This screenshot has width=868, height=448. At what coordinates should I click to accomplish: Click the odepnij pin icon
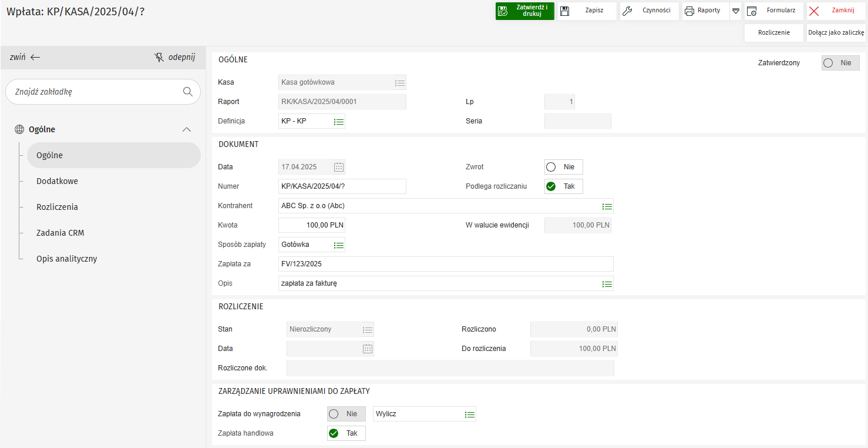click(159, 58)
